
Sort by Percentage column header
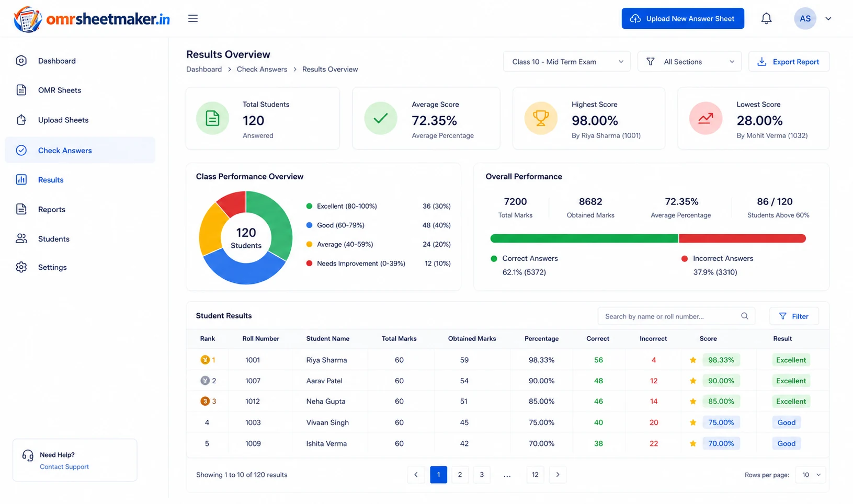[x=541, y=339]
